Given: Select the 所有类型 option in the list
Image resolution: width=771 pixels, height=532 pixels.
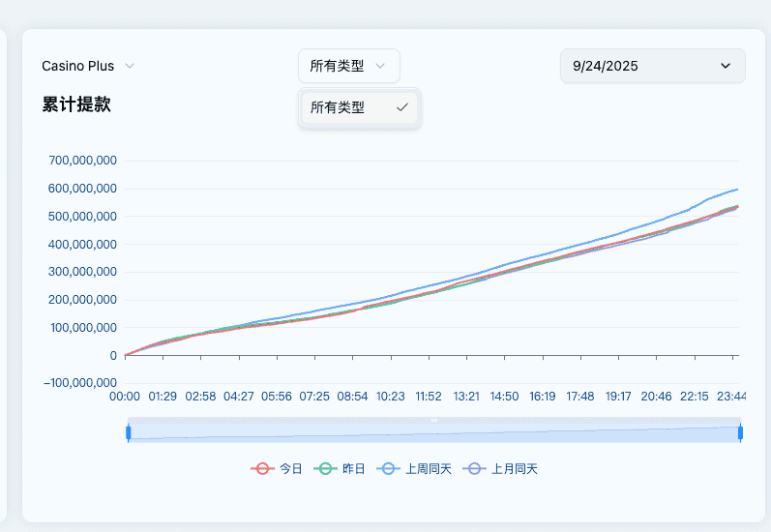Looking at the screenshot, I should click(339, 107).
